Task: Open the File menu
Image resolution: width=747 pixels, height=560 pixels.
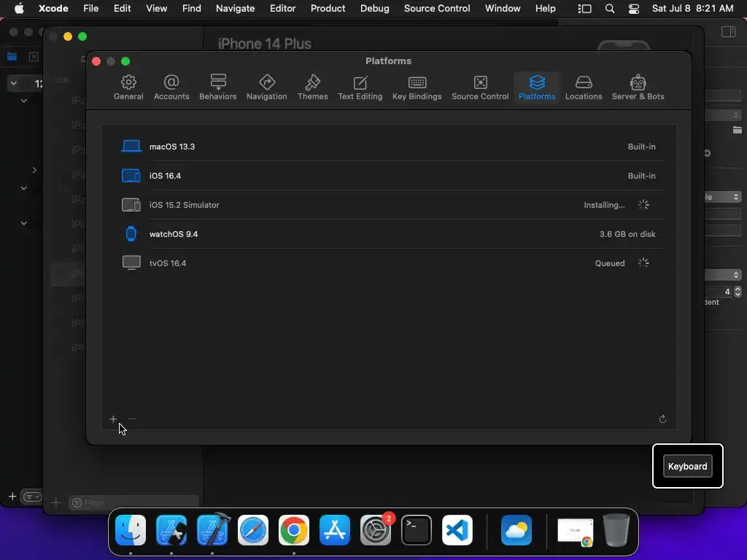Action: point(90,9)
